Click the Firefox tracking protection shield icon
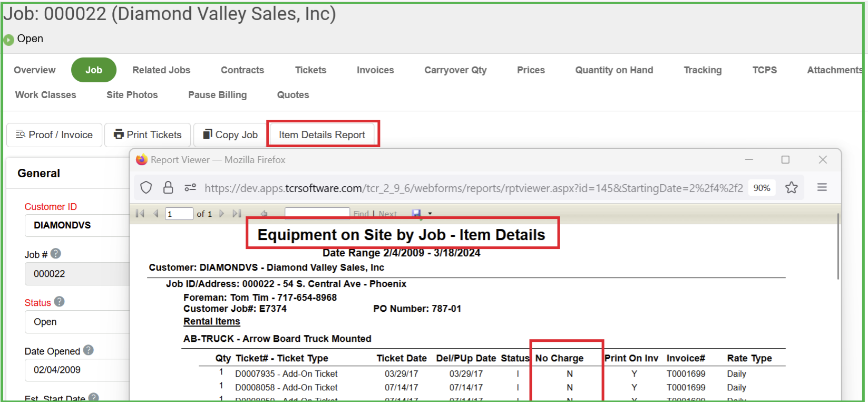Screen dimensions: 868x402 (x=146, y=188)
